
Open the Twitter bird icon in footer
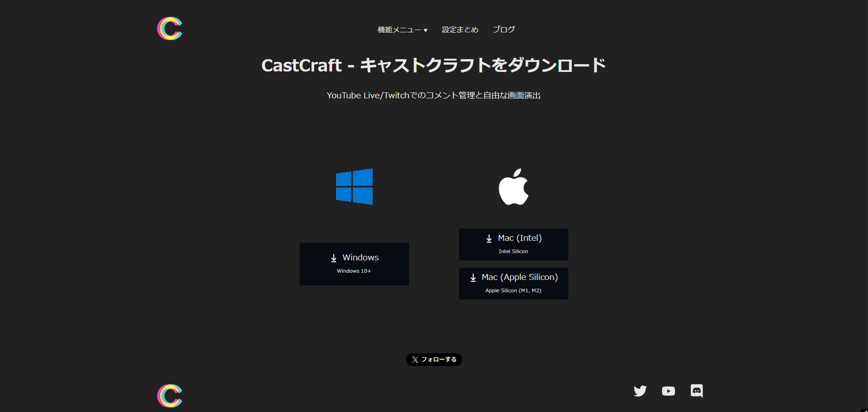tap(640, 391)
